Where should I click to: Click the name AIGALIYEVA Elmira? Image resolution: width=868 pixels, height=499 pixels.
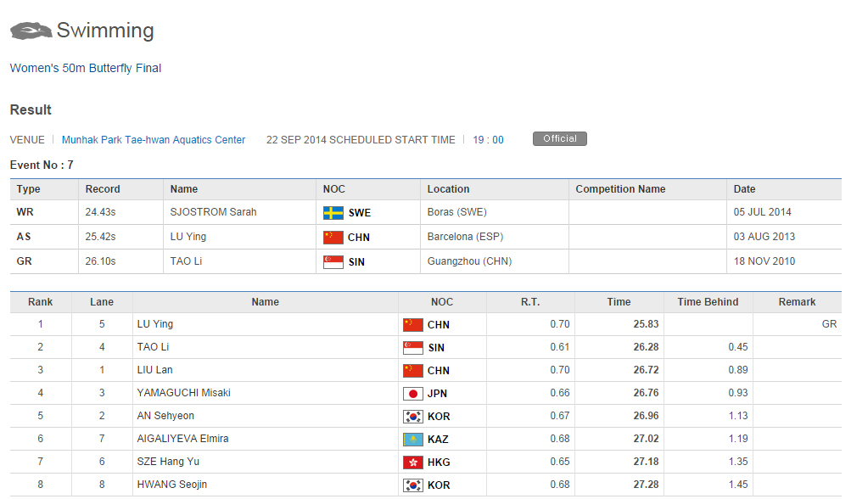(x=182, y=439)
